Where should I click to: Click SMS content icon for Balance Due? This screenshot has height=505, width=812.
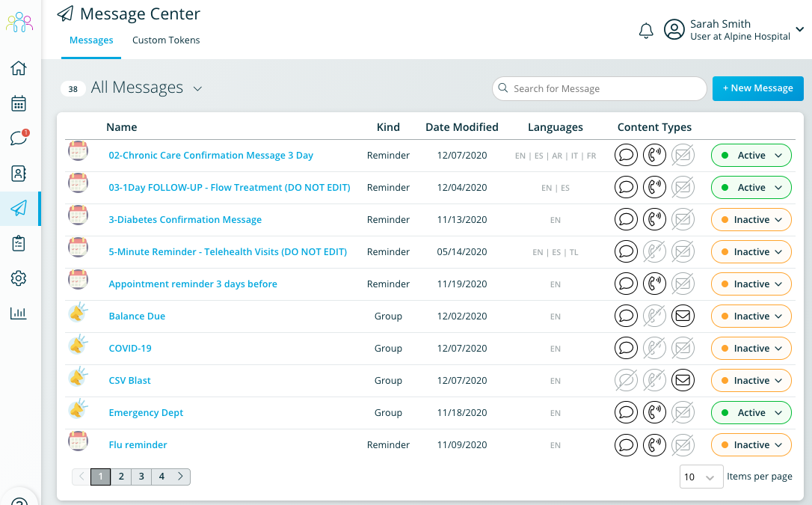coord(626,316)
